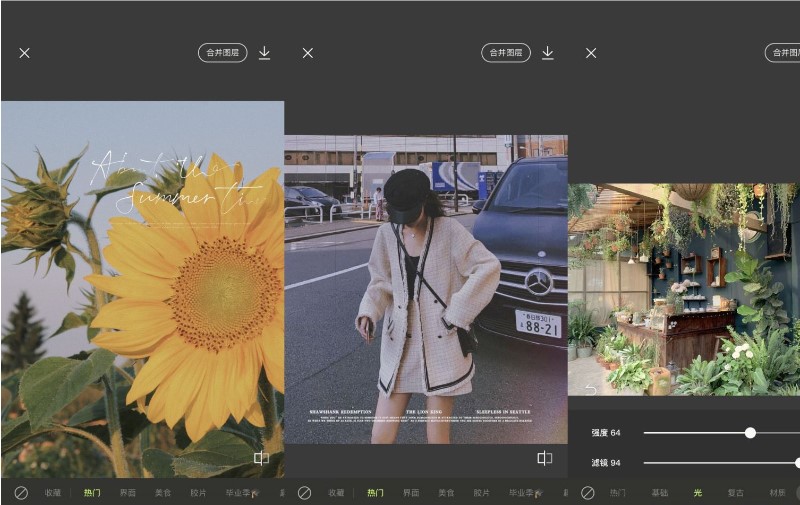800x505 pixels.
Task: Click the 强度 64 label
Action: click(606, 433)
